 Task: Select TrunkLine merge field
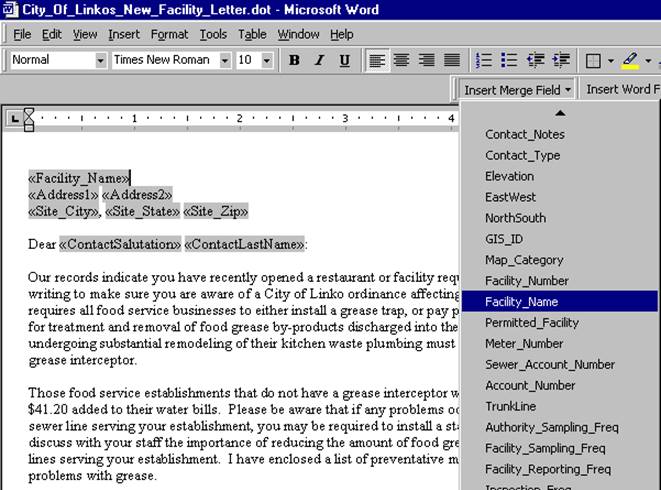click(x=560, y=406)
